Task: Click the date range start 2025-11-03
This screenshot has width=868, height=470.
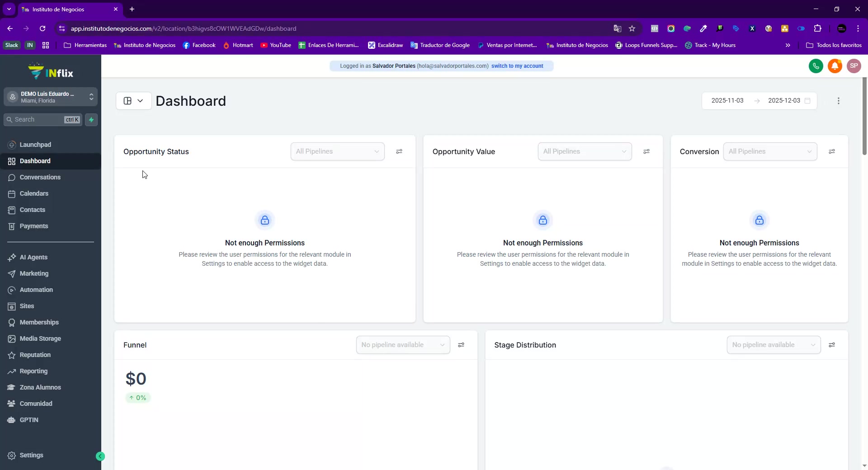Action: pyautogui.click(x=727, y=101)
